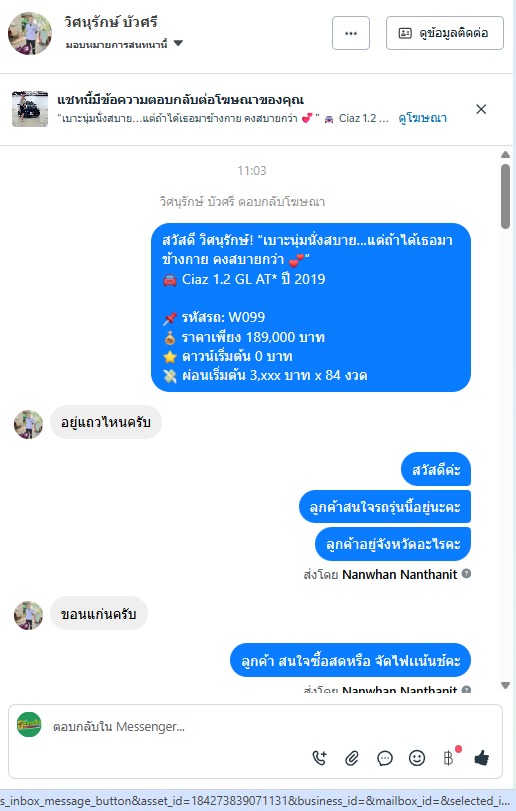Click the ดูโฆษณา link
This screenshot has width=516, height=811.
click(x=422, y=118)
